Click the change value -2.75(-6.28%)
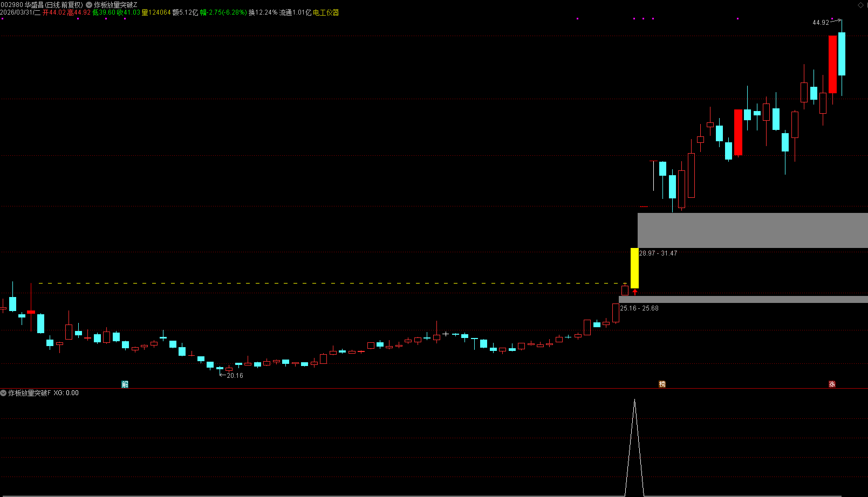The height and width of the screenshot is (497, 868). pyautogui.click(x=227, y=12)
